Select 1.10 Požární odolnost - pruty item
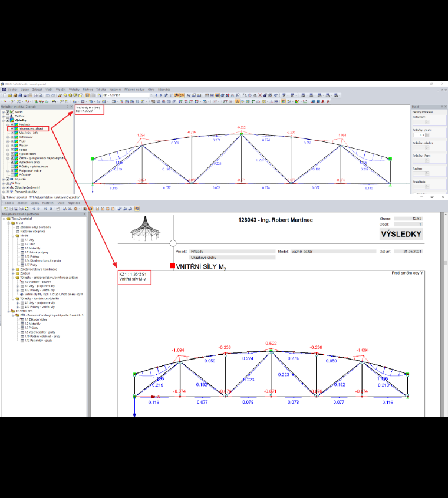This screenshot has height=498, width=448. [42, 337]
